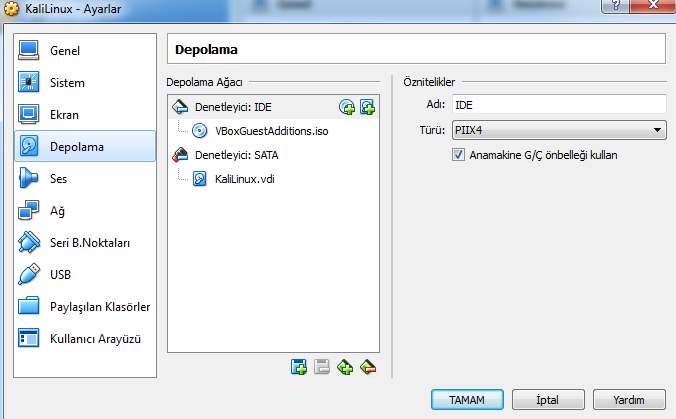676x419 pixels.
Task: Add hard disk to IDE controller
Action: tap(367, 107)
